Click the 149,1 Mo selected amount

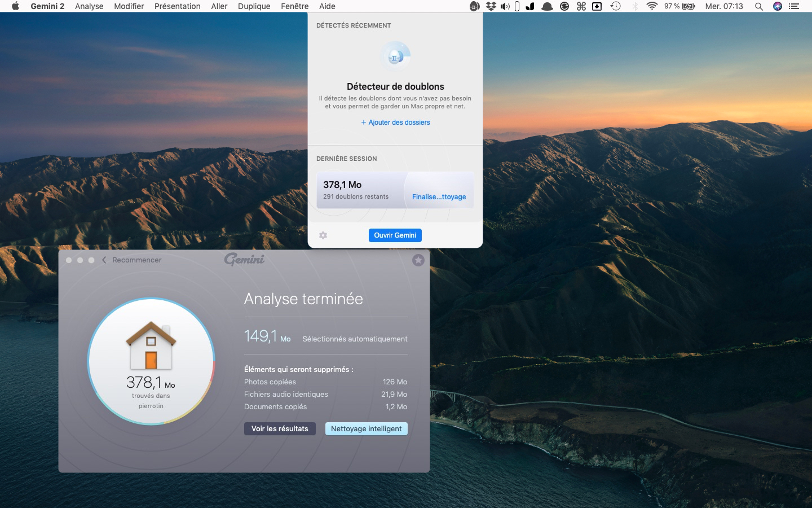click(267, 336)
